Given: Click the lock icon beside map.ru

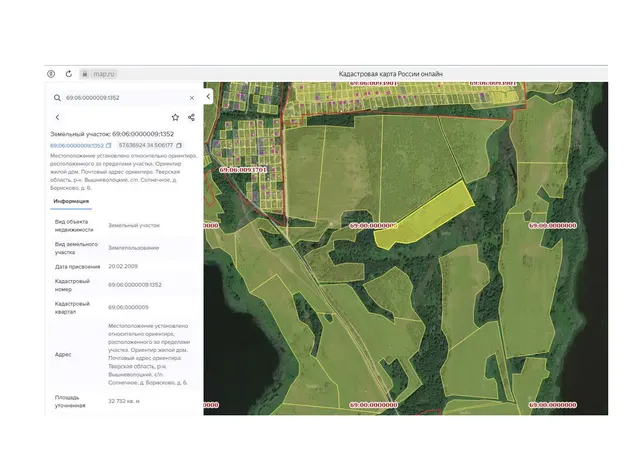Looking at the screenshot, I should click(84, 74).
